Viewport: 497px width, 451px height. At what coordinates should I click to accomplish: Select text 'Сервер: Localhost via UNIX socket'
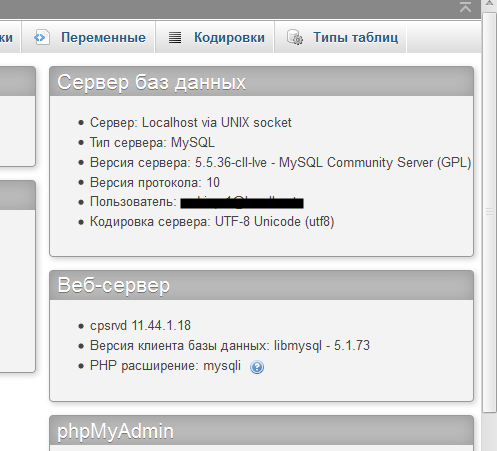pos(191,123)
